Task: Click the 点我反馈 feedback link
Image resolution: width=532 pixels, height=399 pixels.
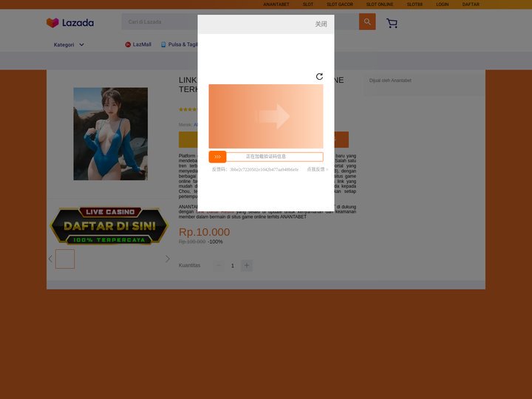Action: pos(317,169)
